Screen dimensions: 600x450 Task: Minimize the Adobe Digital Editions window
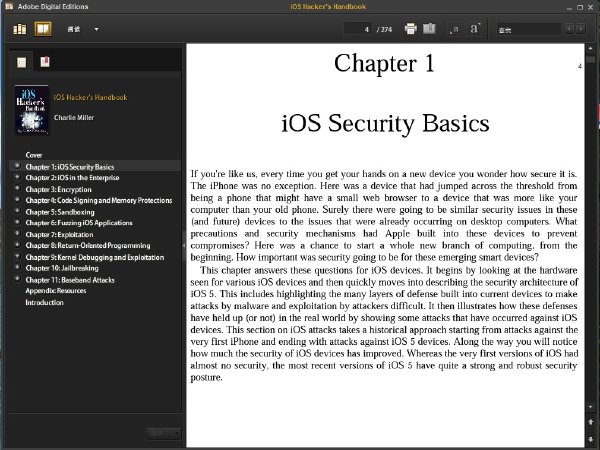pyautogui.click(x=570, y=7)
